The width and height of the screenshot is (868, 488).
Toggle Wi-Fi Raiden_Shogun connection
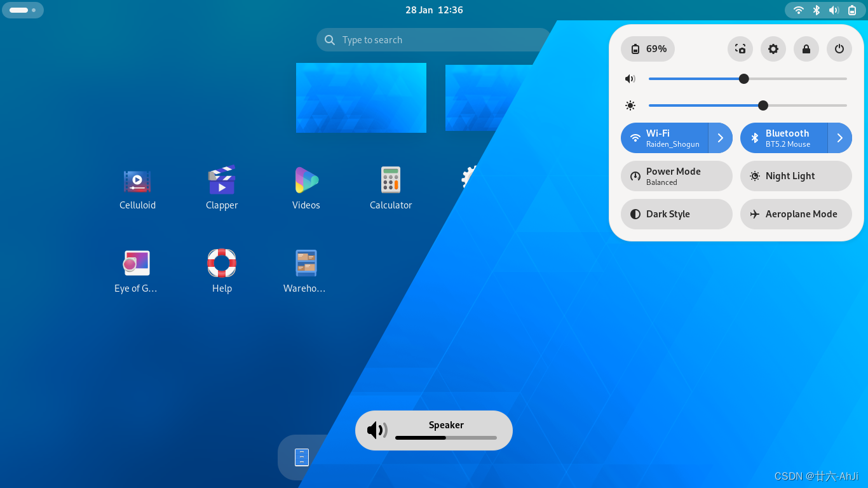[x=665, y=138]
